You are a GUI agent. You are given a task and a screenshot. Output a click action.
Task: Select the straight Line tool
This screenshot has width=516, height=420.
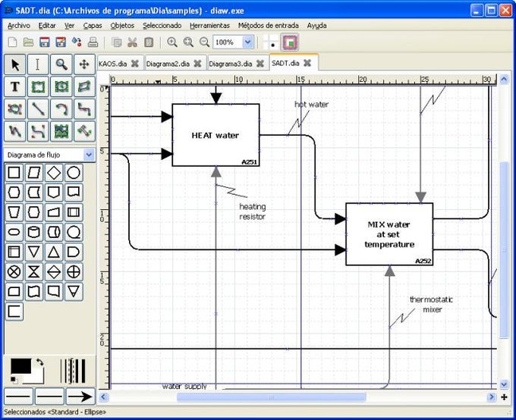click(38, 109)
